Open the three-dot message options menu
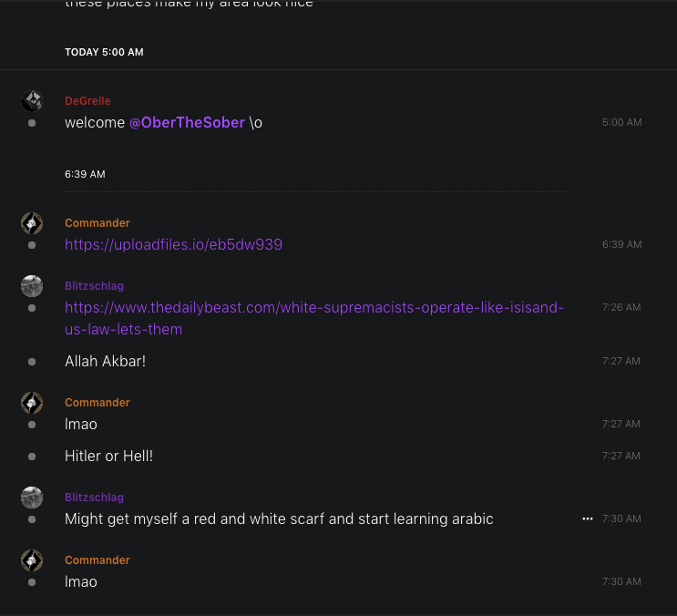The image size is (677, 616). (x=588, y=518)
